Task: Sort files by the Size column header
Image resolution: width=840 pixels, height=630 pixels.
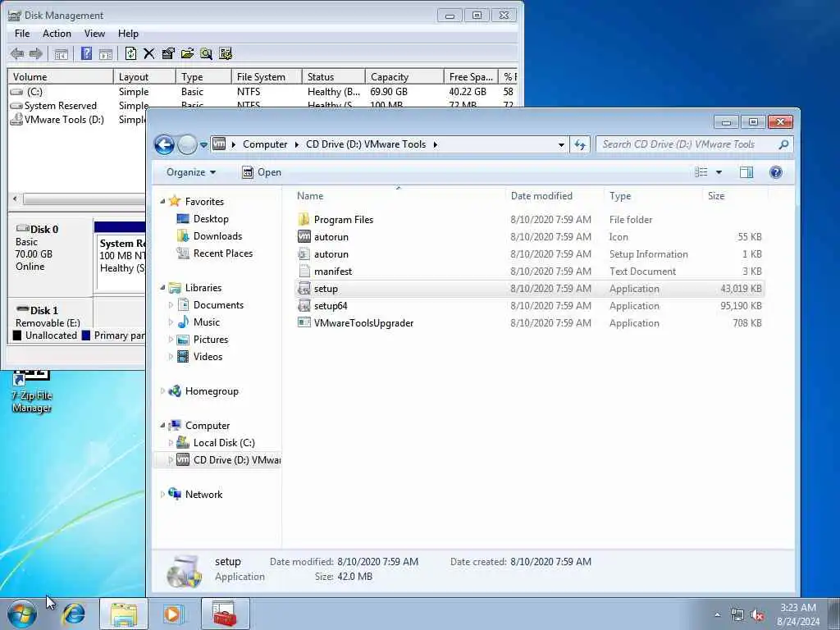Action: tap(735, 195)
